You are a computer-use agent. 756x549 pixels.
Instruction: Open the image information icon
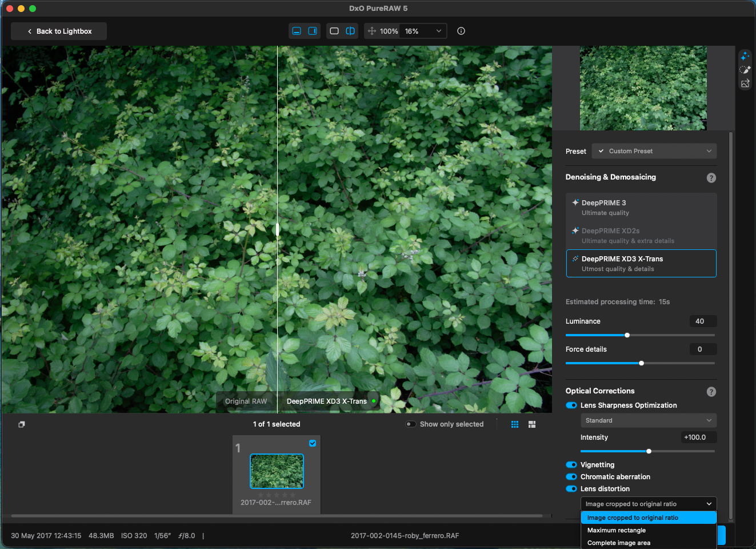coord(461,31)
